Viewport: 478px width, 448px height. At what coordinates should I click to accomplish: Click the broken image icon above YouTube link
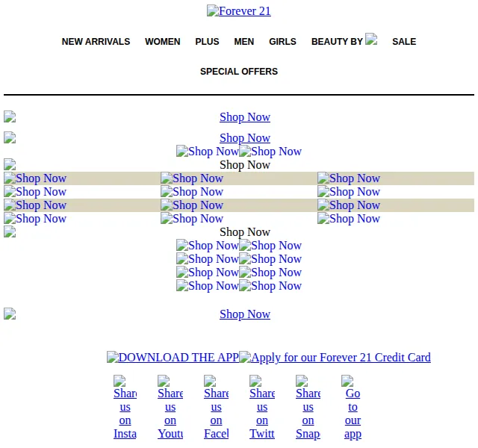tap(164, 381)
